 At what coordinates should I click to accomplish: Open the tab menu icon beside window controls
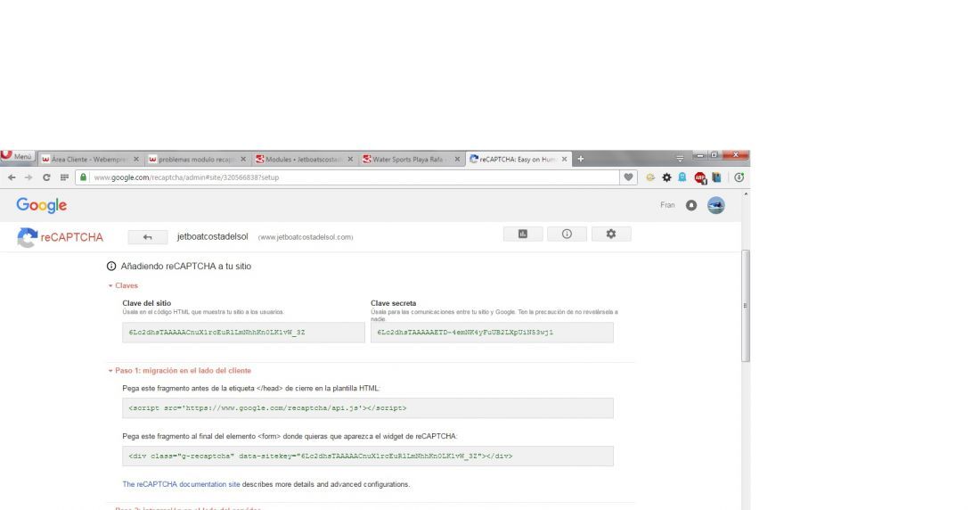[x=680, y=159]
